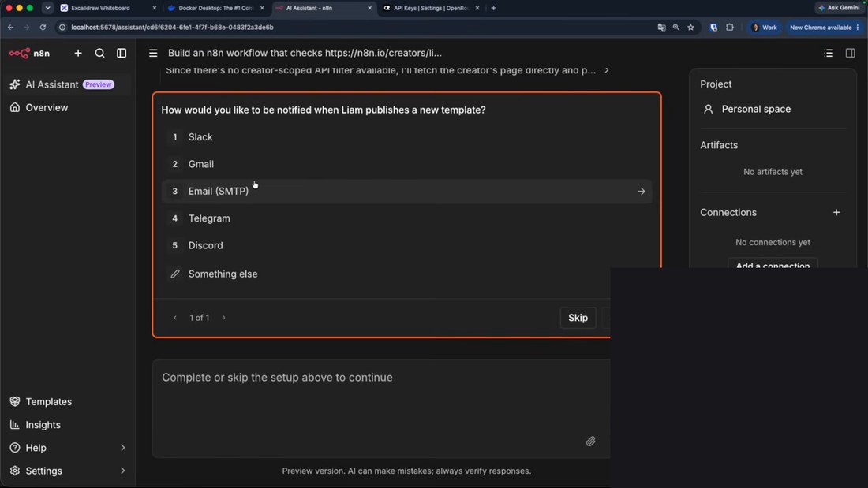Go to previous question chevron
Viewport: 868px width, 488px height.
click(175, 318)
